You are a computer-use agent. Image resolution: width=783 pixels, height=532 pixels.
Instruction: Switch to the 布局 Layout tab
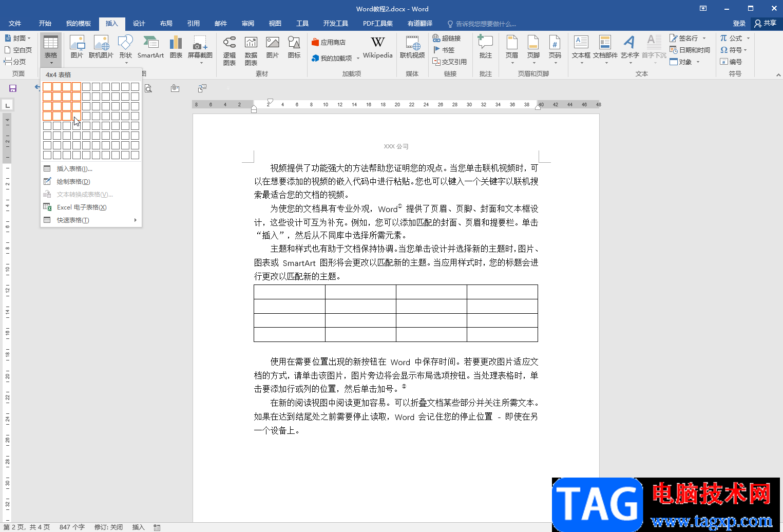(x=166, y=24)
